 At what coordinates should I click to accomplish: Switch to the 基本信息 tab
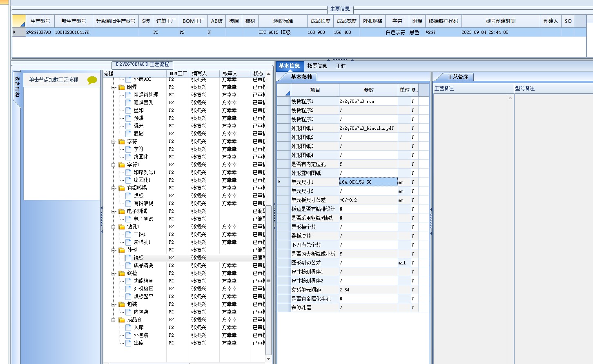coord(289,66)
